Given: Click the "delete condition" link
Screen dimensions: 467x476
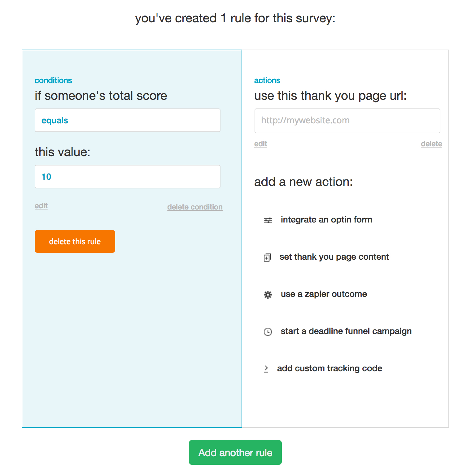Looking at the screenshot, I should [195, 207].
